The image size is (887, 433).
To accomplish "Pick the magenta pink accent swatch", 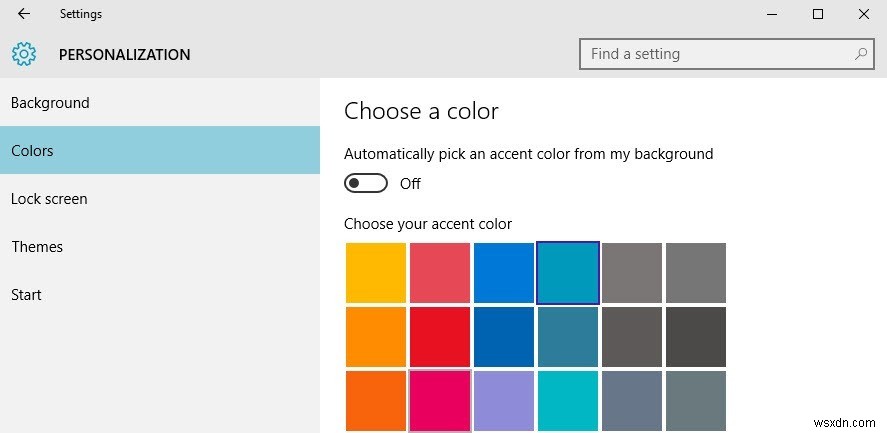I will pos(440,401).
